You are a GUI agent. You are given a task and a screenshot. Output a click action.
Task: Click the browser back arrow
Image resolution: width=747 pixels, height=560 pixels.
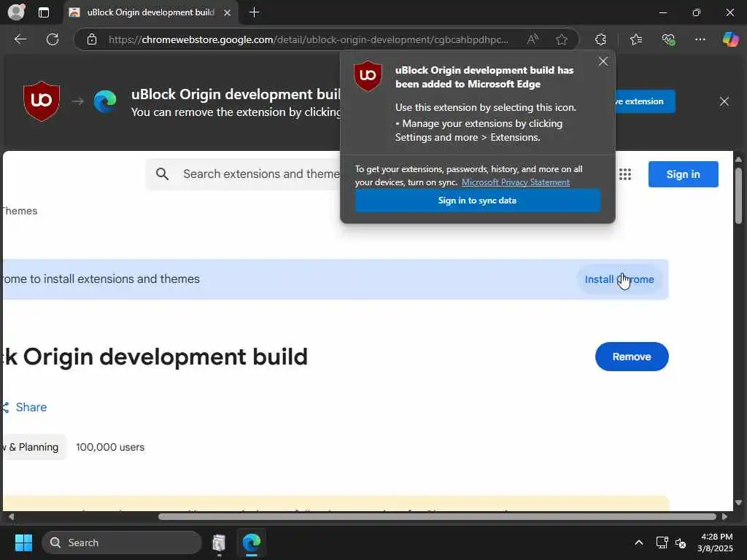pyautogui.click(x=20, y=39)
